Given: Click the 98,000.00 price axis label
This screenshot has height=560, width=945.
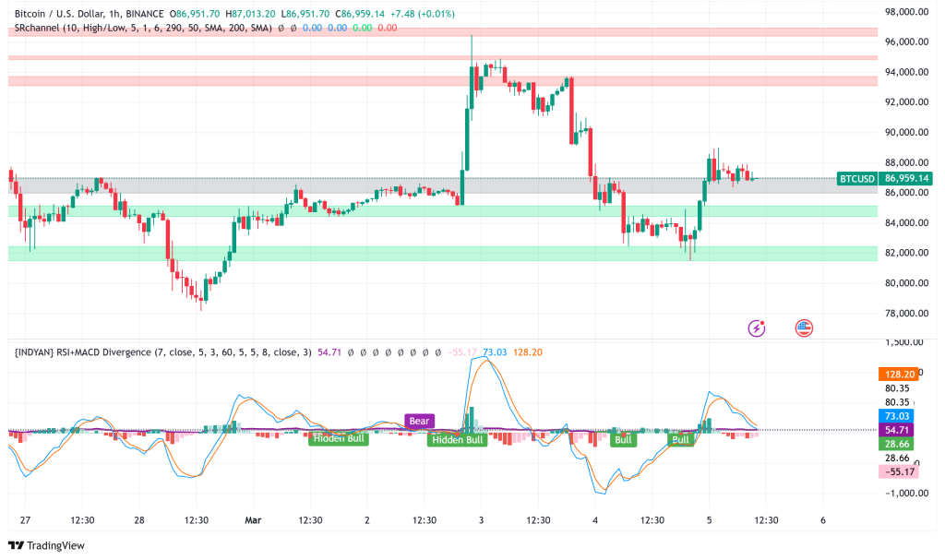Looking at the screenshot, I should [x=906, y=11].
